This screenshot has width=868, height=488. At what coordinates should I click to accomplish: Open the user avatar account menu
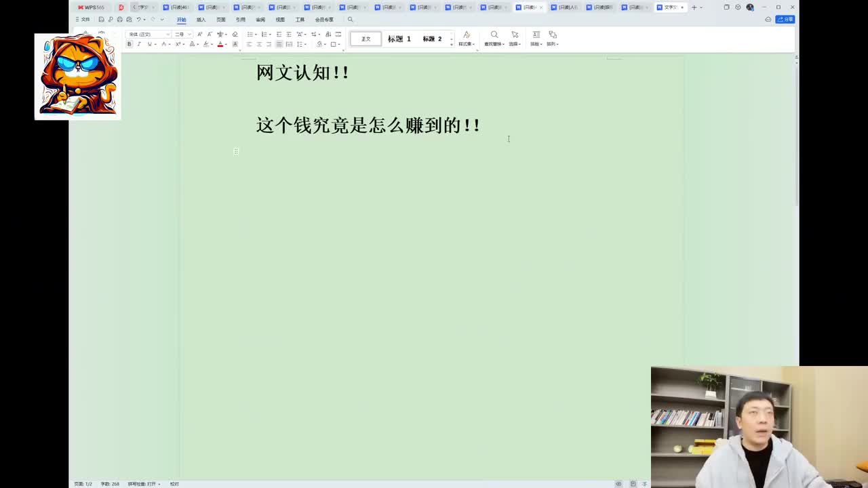pos(749,7)
